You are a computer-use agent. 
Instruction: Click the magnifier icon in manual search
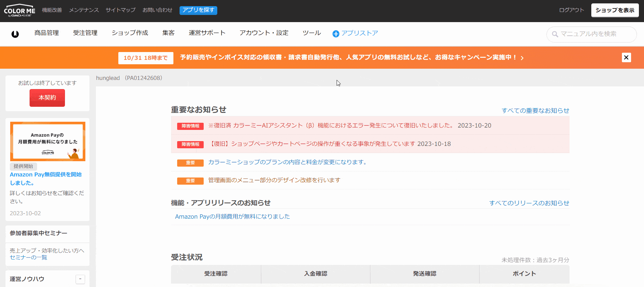coord(555,34)
